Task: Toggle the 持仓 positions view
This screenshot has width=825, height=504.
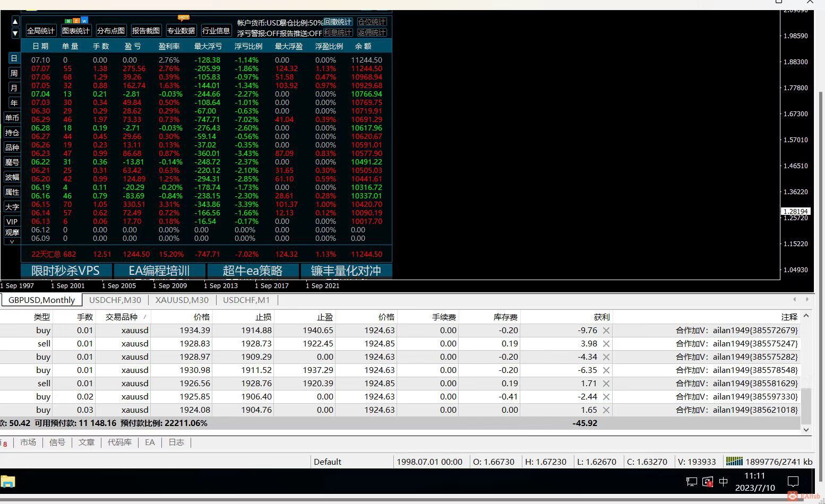Action: (12, 133)
